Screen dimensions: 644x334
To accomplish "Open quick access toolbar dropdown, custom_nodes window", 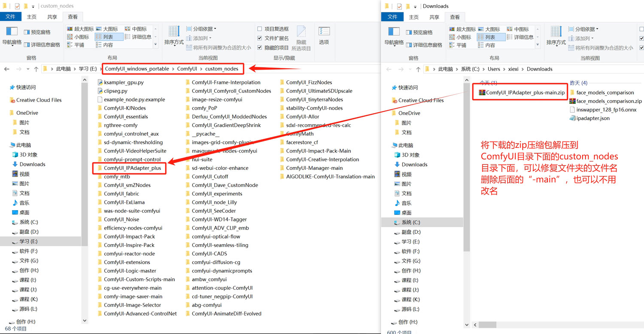I will click(33, 6).
